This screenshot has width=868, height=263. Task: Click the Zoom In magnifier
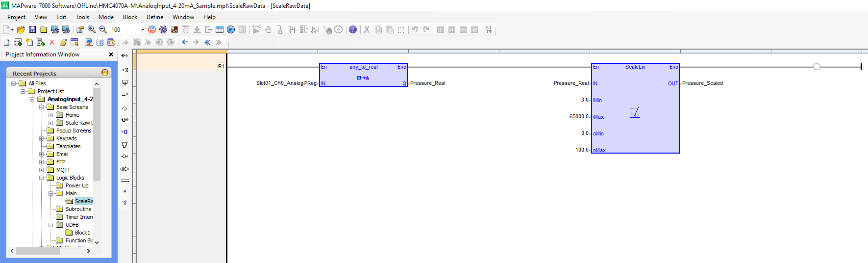[92, 30]
